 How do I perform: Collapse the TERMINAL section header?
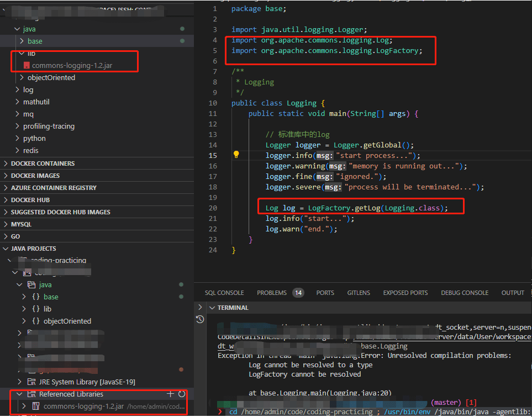[x=233, y=308]
